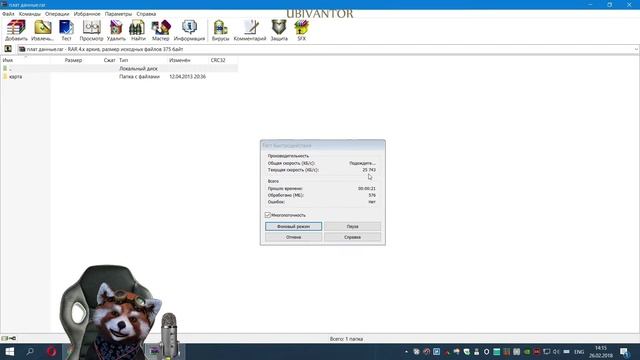Open the notification center tray icon
The width and height of the screenshot is (640, 360).
pos(624,352)
